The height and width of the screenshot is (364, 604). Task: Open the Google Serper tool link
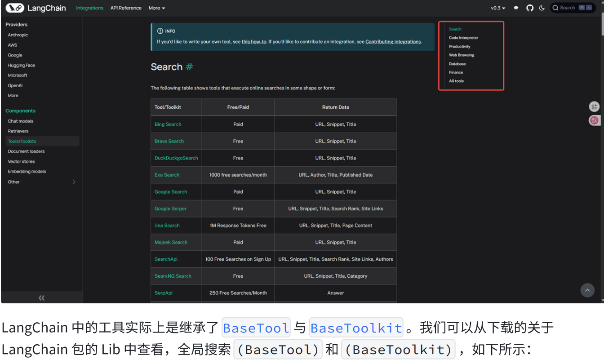click(x=170, y=209)
